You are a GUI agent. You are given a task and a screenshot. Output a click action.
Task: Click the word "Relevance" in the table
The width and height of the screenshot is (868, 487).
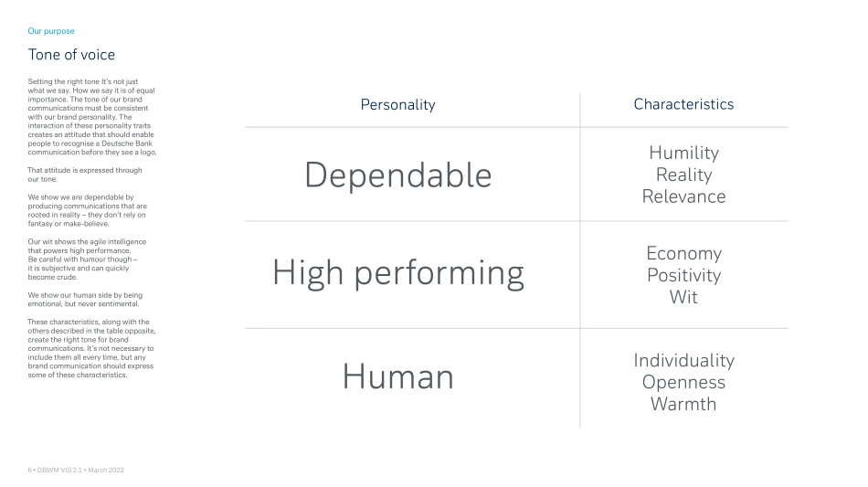683,196
